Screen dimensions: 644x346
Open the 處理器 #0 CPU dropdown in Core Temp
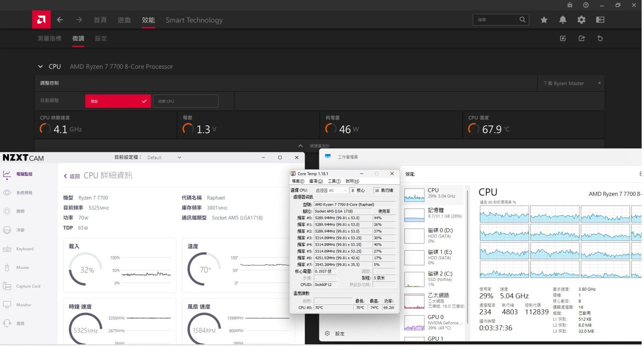point(331,190)
